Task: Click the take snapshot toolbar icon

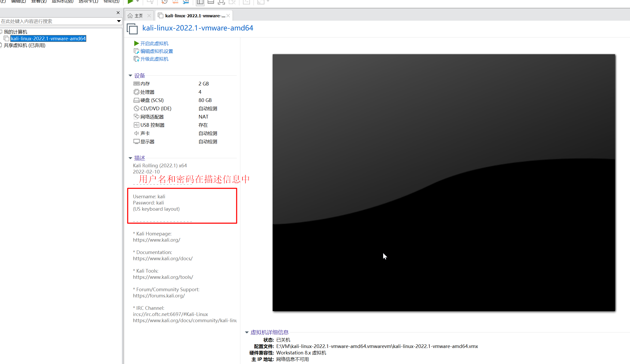Action: click(164, 2)
